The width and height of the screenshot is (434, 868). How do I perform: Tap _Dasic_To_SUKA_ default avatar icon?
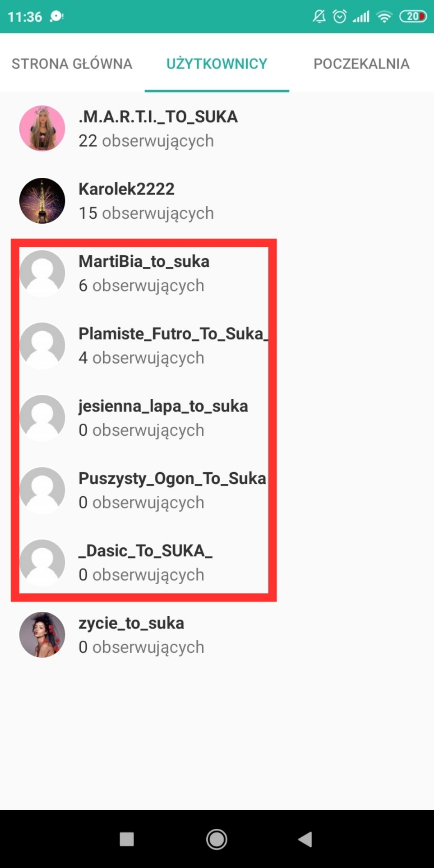click(x=42, y=562)
